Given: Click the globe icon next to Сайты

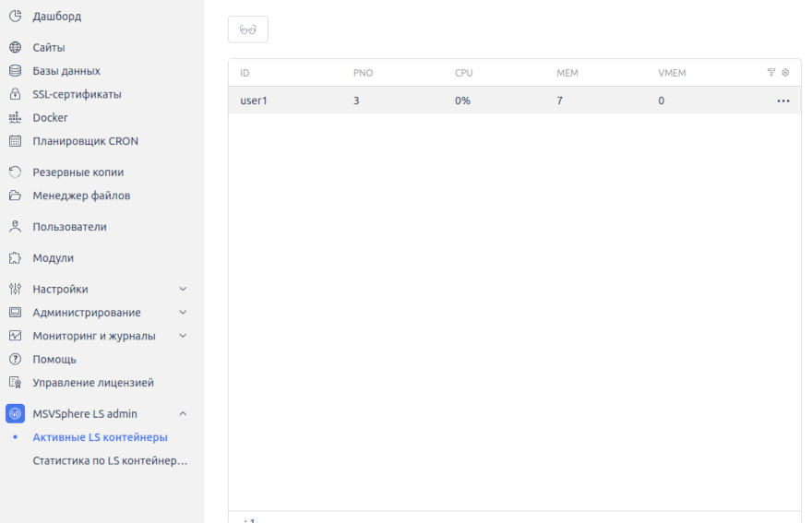Looking at the screenshot, I should click(15, 47).
